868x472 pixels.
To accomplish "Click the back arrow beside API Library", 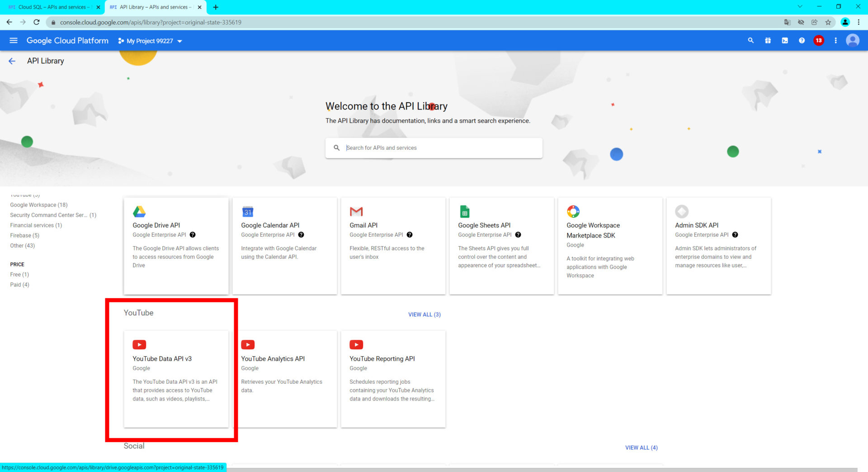I will (12, 61).
